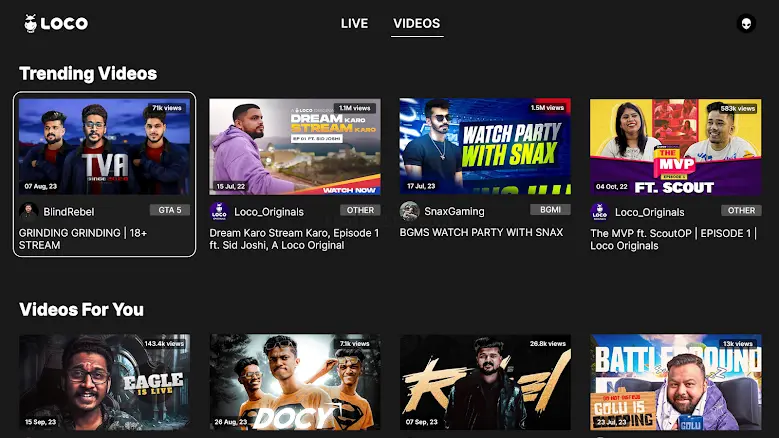Play the TVA GTA 5 thumbnail

click(x=104, y=146)
